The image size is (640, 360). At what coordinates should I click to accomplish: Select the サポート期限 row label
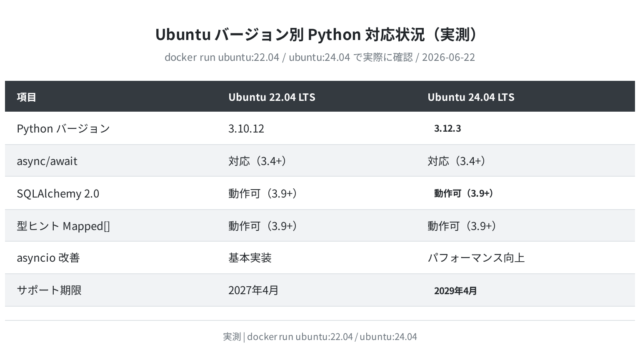tap(49, 290)
